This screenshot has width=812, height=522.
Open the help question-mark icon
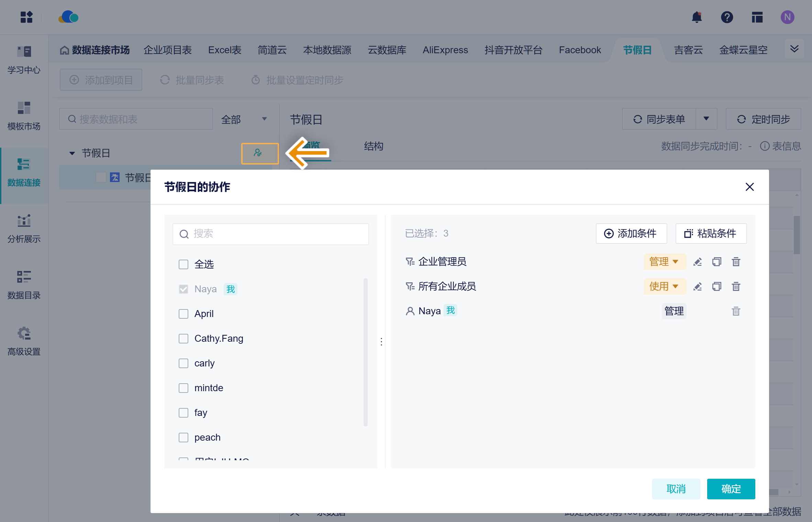coord(727,17)
